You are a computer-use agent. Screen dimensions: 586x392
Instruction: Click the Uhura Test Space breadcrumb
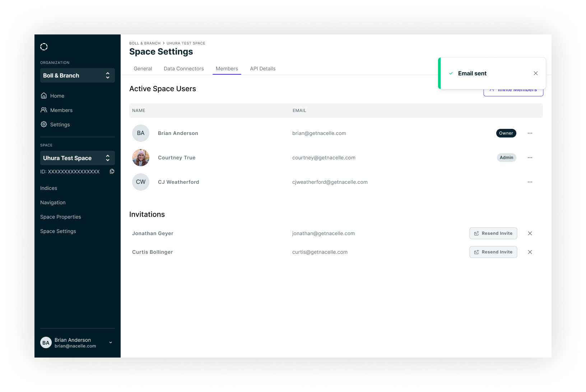186,43
